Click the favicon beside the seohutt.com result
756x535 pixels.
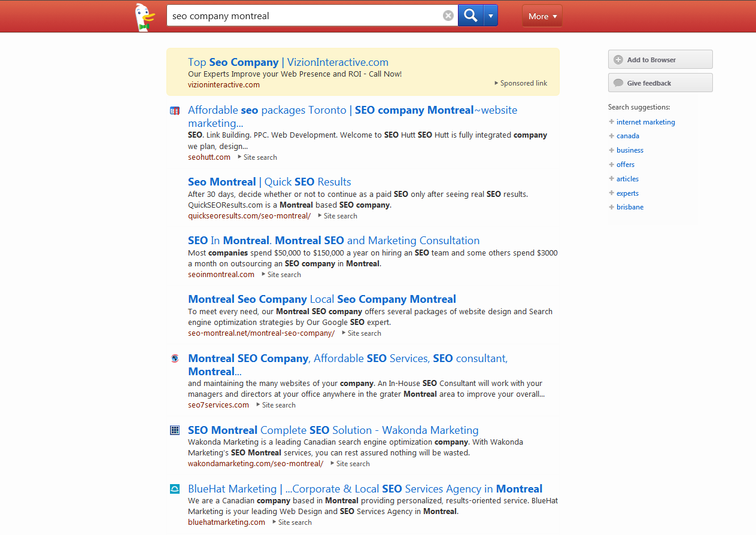click(174, 110)
